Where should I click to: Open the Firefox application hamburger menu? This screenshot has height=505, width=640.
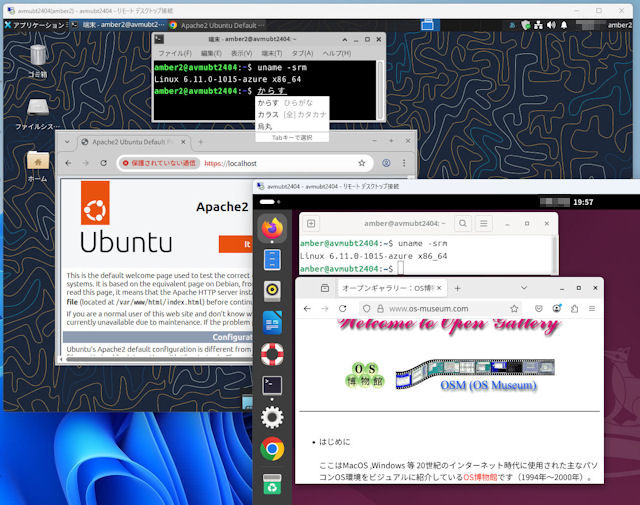point(592,309)
